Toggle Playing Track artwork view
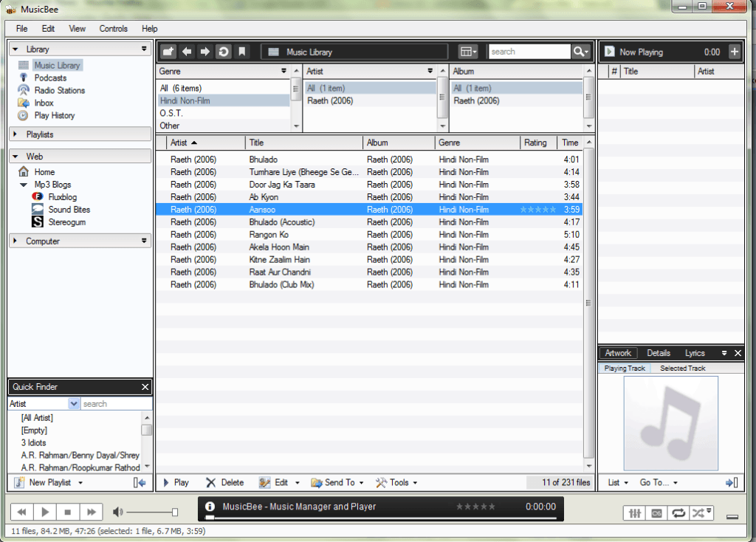The height and width of the screenshot is (542, 756). tap(625, 368)
